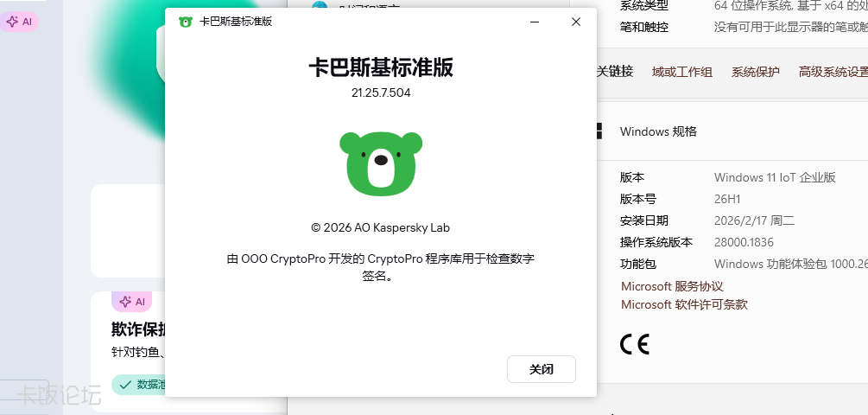Screen dimensions: 868x415
Task: Click the 关闭 button
Action: click(542, 369)
